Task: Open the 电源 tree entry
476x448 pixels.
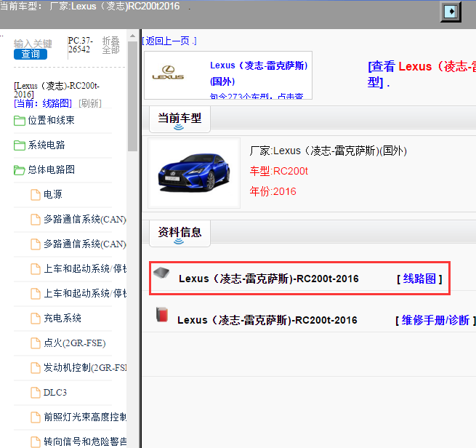Action: click(x=53, y=194)
